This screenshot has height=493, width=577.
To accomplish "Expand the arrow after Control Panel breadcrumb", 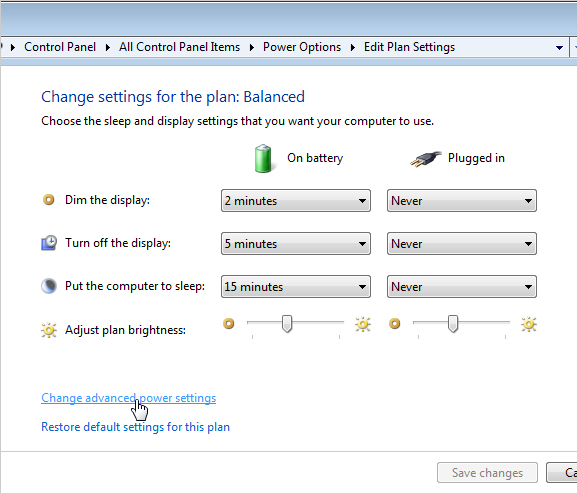I will [x=108, y=47].
